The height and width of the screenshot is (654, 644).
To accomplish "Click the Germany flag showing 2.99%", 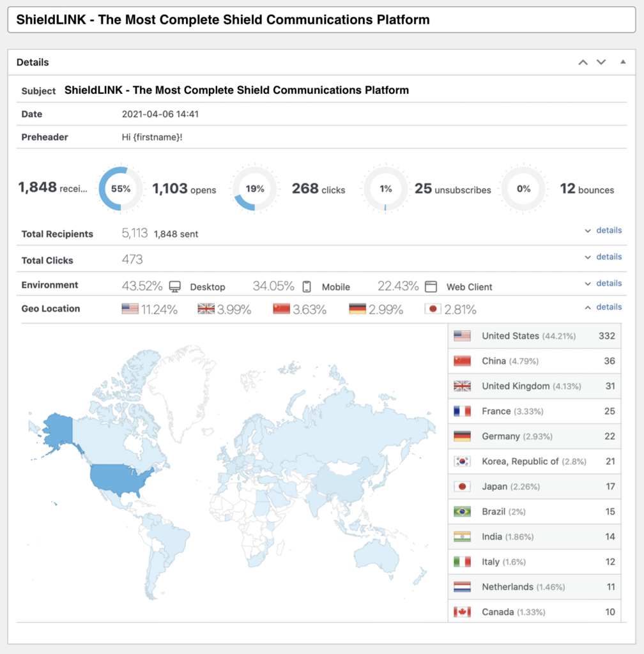I will pyautogui.click(x=357, y=308).
